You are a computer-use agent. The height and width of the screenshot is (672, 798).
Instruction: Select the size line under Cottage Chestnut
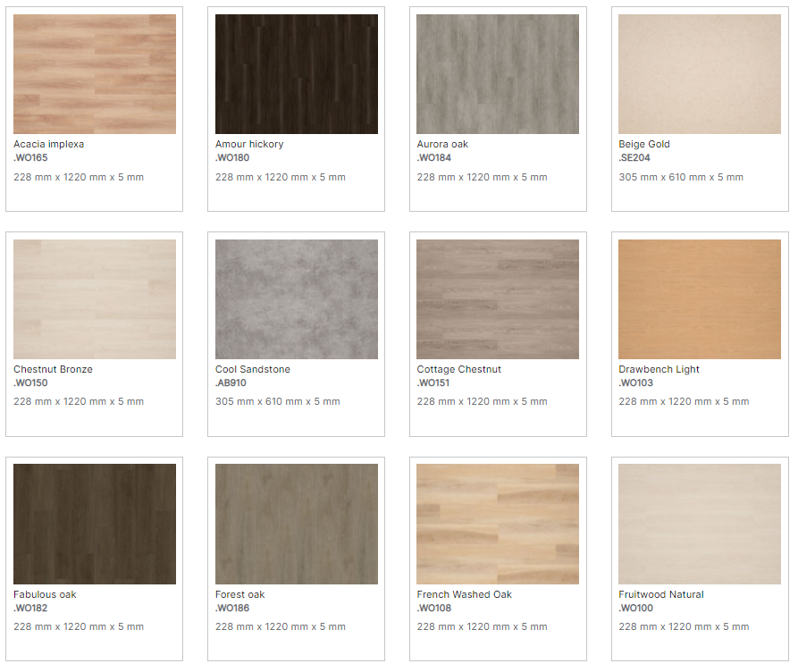click(482, 401)
